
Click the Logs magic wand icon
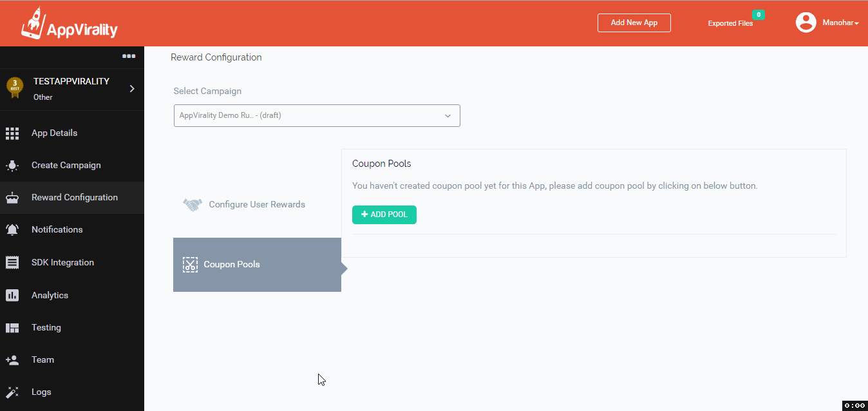click(x=12, y=392)
